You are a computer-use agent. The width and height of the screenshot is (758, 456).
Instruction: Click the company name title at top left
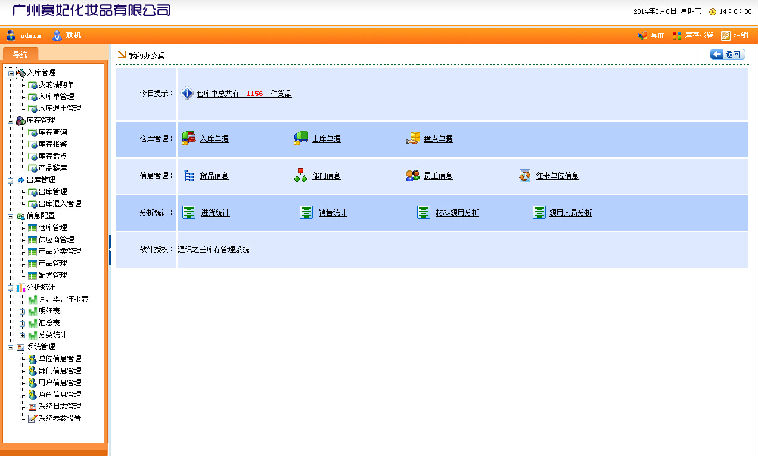(91, 10)
